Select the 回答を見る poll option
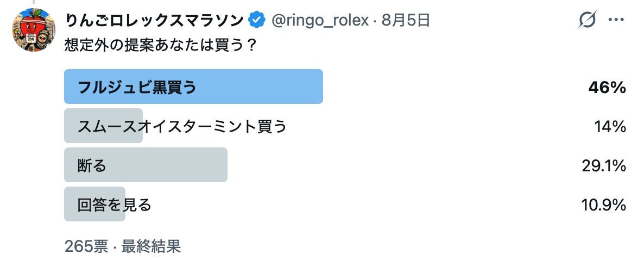This screenshot has width=644, height=260. point(345,204)
